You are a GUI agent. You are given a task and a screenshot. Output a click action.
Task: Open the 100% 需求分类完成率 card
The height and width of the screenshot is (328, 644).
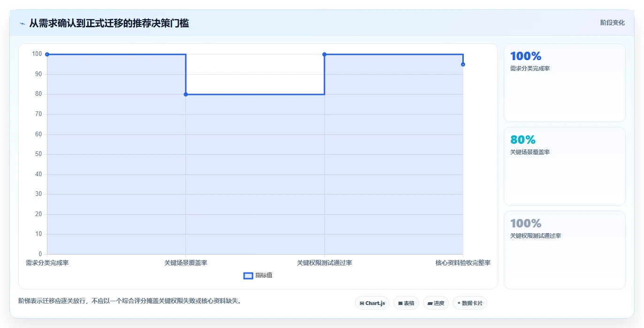(x=564, y=83)
